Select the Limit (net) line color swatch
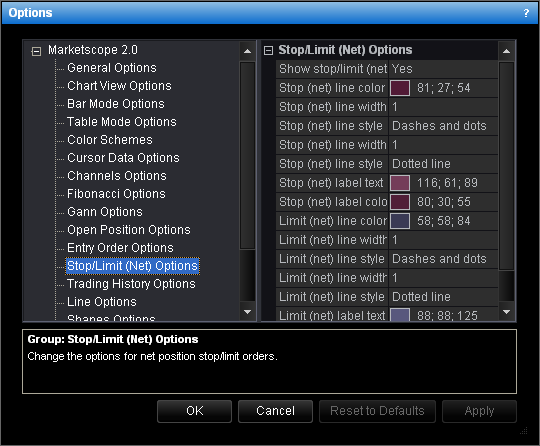540x446 pixels. pyautogui.click(x=400, y=221)
